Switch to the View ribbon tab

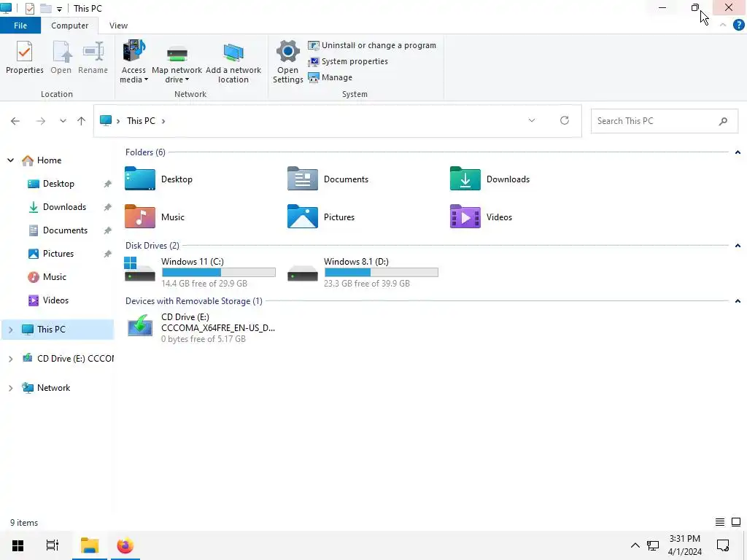point(118,26)
